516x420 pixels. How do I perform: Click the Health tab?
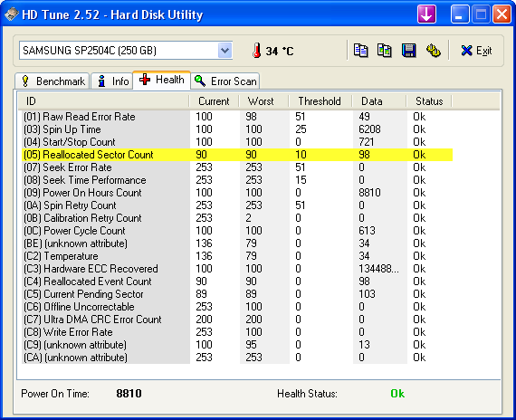[161, 80]
